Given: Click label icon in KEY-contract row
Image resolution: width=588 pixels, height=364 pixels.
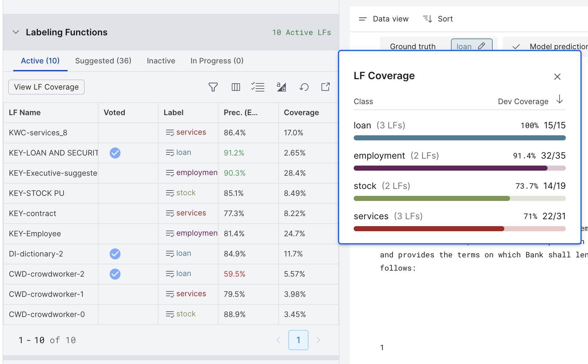Looking at the screenshot, I should (170, 214).
